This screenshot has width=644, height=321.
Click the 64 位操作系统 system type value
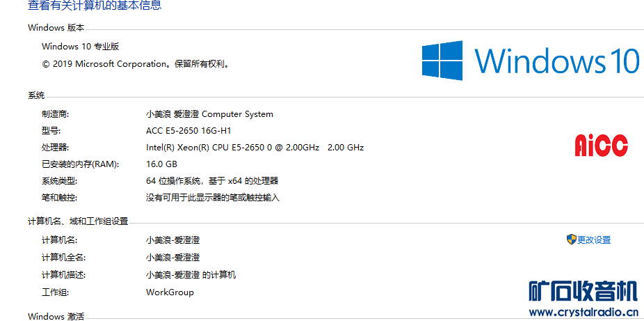pos(211,181)
